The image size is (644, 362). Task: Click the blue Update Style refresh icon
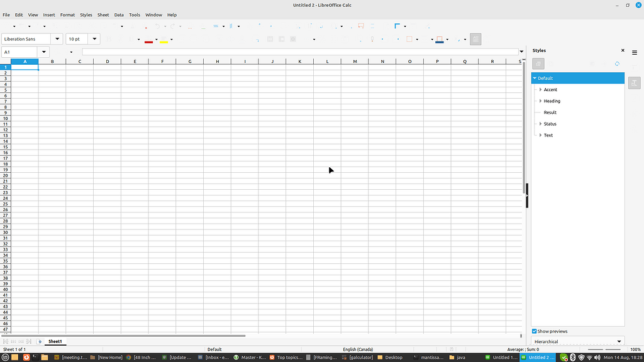(x=617, y=63)
